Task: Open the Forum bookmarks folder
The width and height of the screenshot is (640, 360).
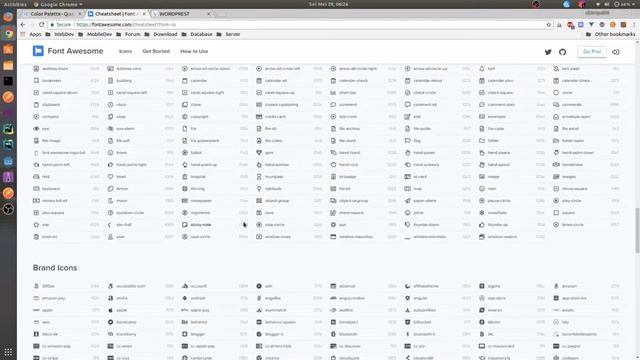Action: (128, 34)
